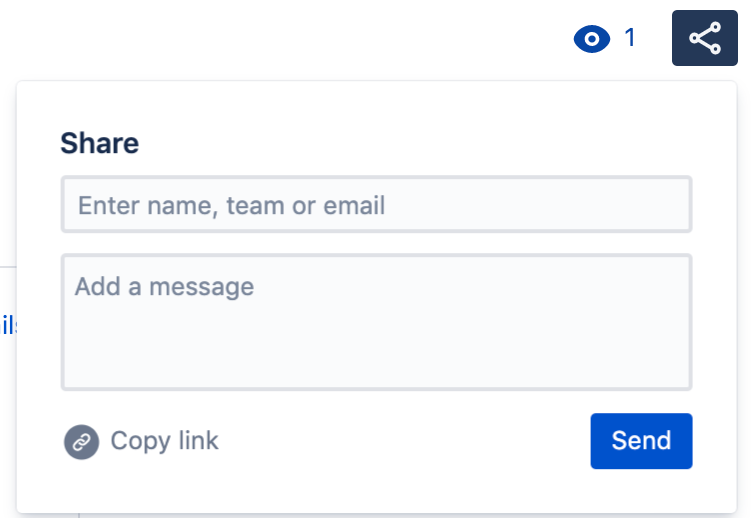Open the watchers list beside the eye
Image resolution: width=754 pixels, height=518 pixels.
[x=630, y=38]
